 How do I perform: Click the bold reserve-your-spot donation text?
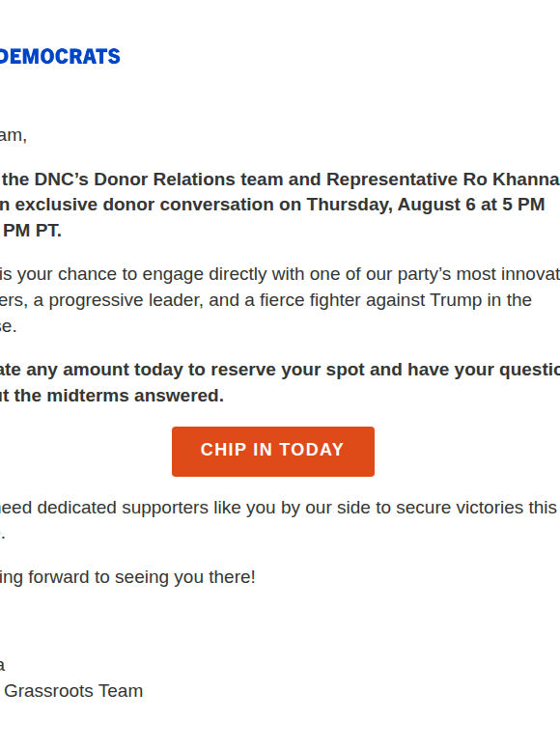[x=280, y=382]
